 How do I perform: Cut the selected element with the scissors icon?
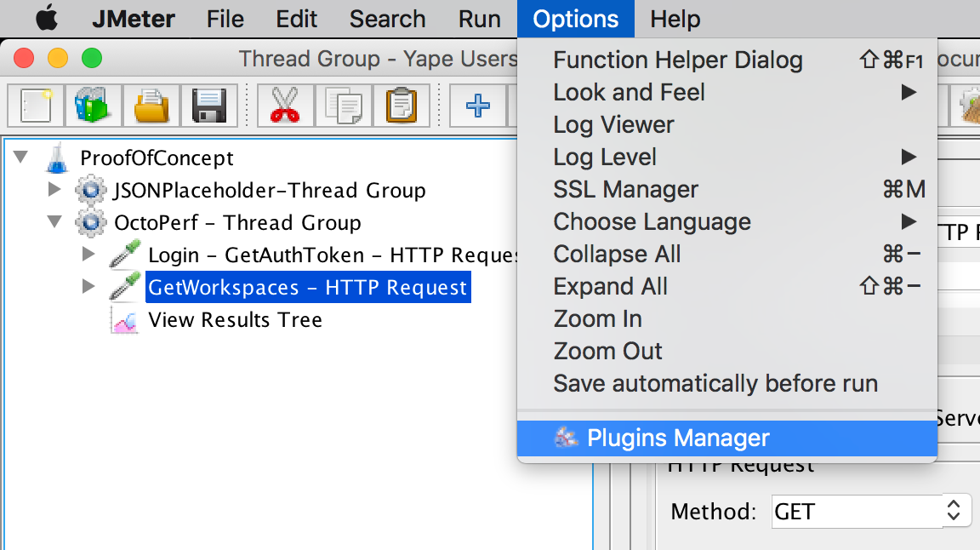coord(285,106)
